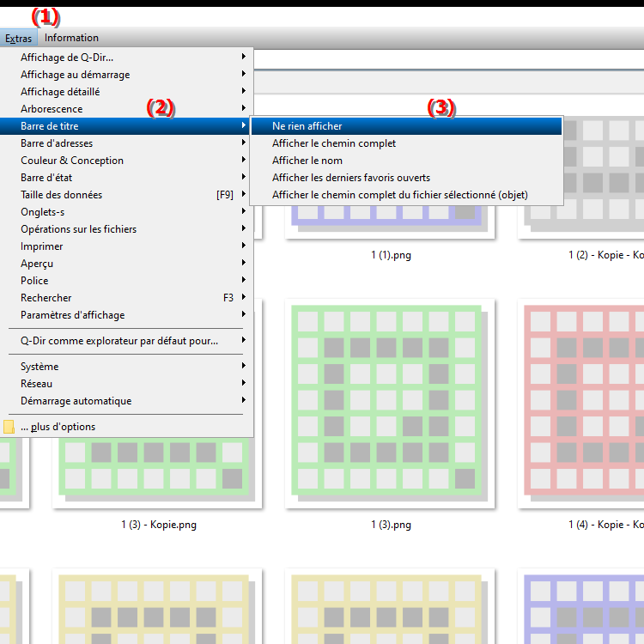644x644 pixels.
Task: Open Système submenu
Action: 126,367
